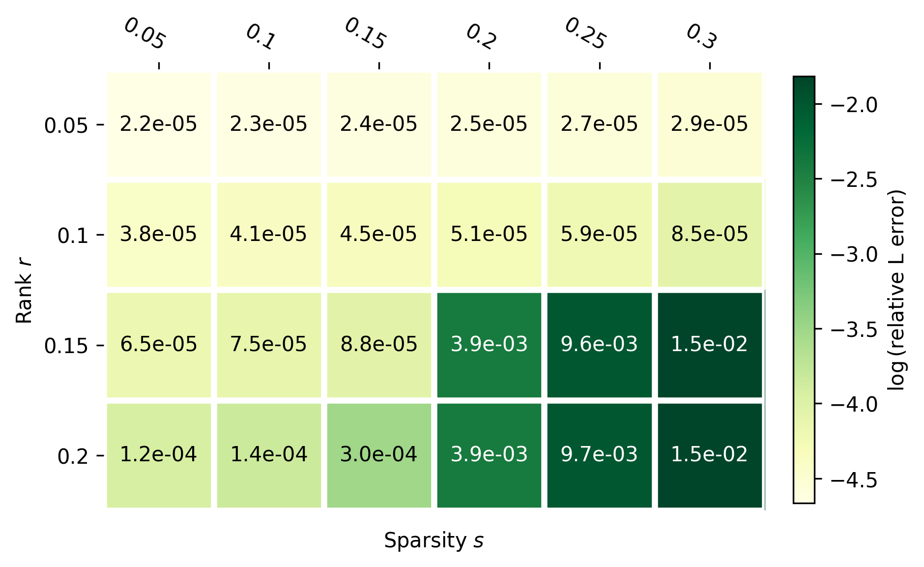Screen dimensions: 924x567
Task: Click the cell showing 2.5e-05
Action: (x=489, y=124)
